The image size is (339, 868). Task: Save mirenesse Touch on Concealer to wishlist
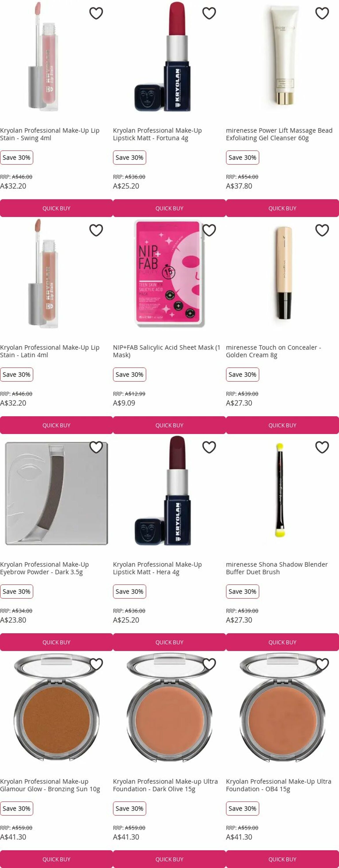(322, 231)
